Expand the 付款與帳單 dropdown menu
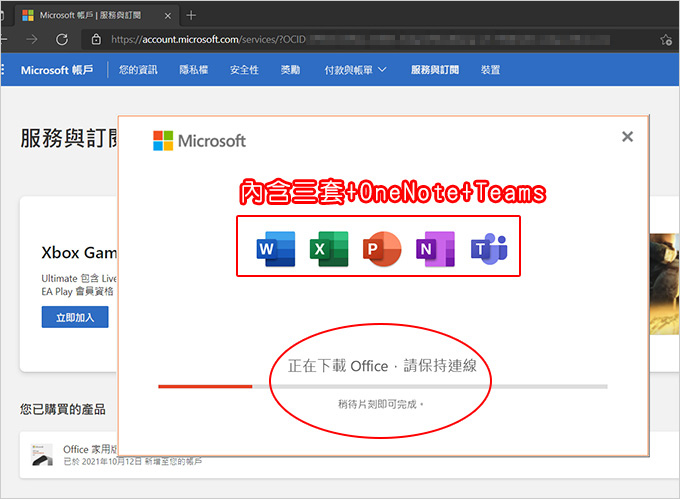The width and height of the screenshot is (680, 499). click(355, 70)
